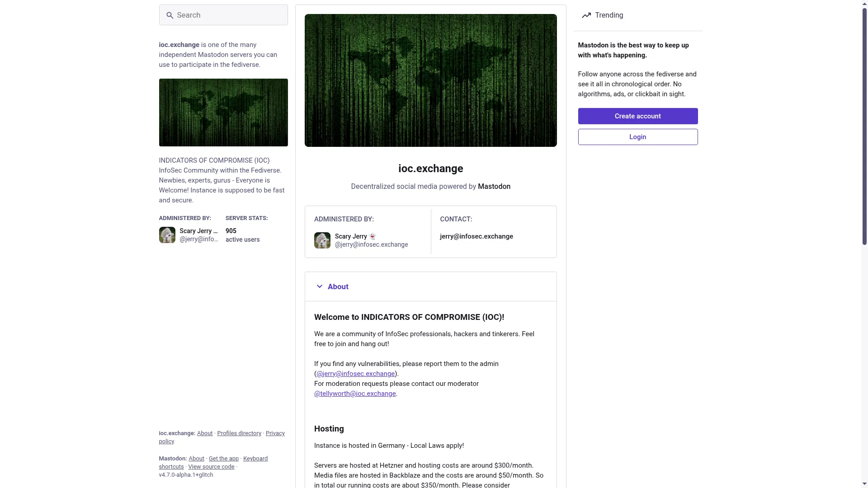The image size is (868, 488).
Task: Click the v4.7.0-alpha.1+glitch version text
Action: (x=186, y=475)
